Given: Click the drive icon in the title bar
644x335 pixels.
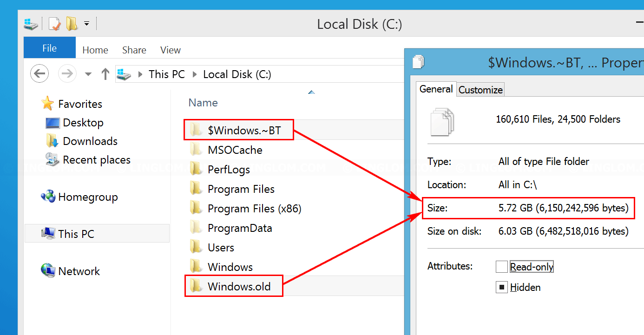Looking at the screenshot, I should (31, 24).
